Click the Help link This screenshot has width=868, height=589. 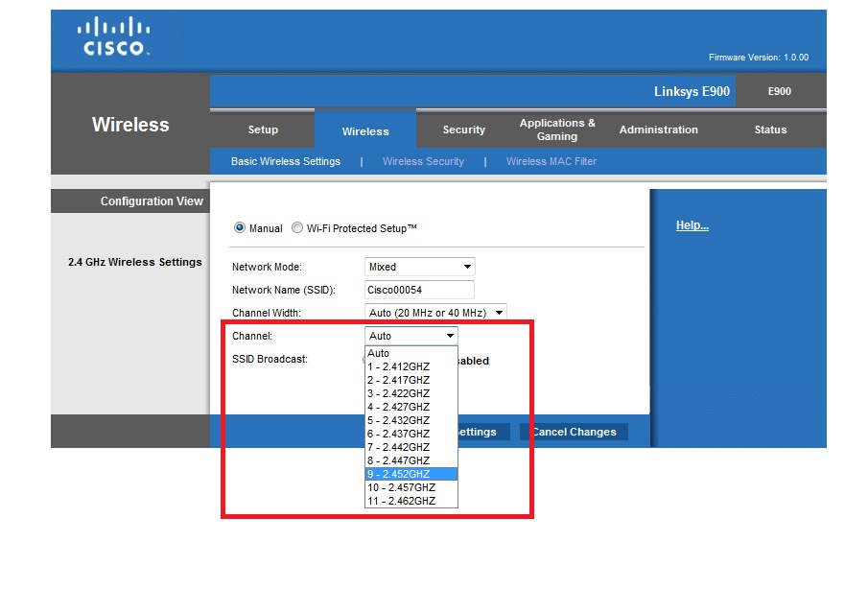click(x=692, y=225)
